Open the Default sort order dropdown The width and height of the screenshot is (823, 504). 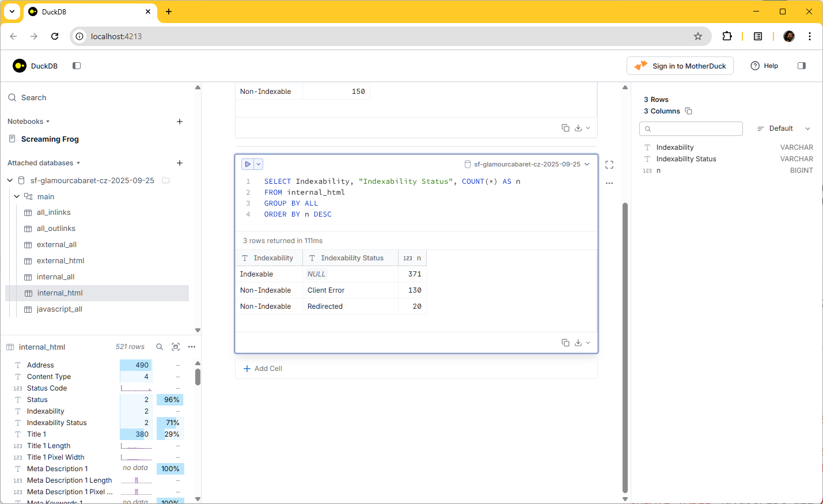(783, 128)
